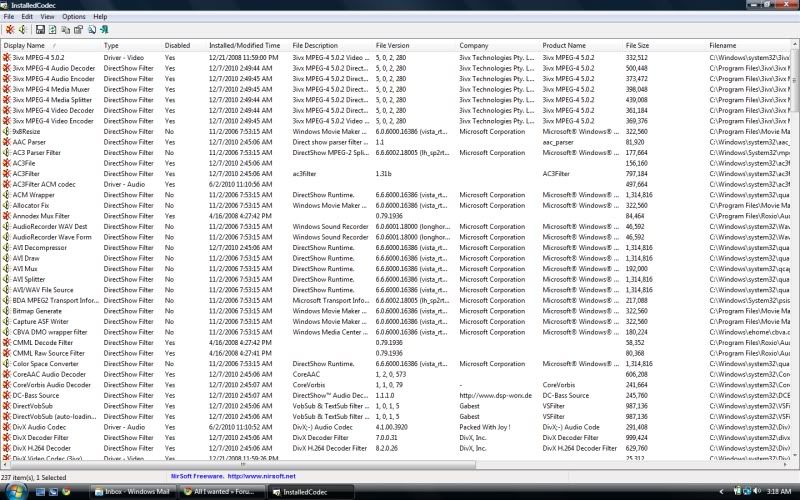
Task: Select the 3ivx MPEG-4 Video Encoder row
Action: point(395,121)
